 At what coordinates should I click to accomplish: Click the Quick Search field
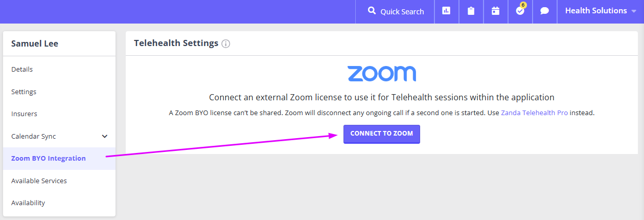[395, 11]
